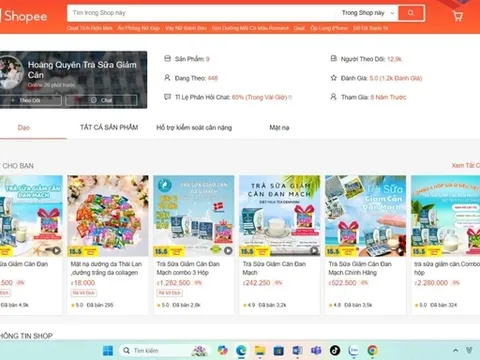Click the ₫2.280.000 price text

pyautogui.click(x=431, y=283)
